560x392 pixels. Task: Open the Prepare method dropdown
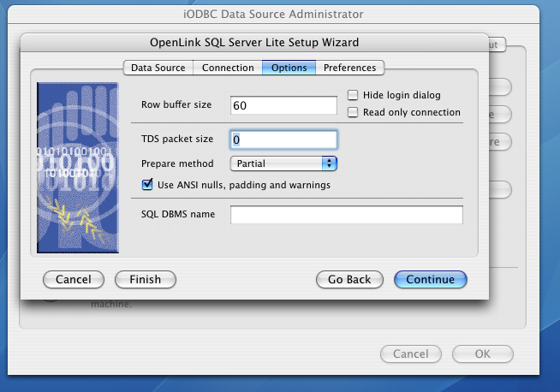(283, 163)
